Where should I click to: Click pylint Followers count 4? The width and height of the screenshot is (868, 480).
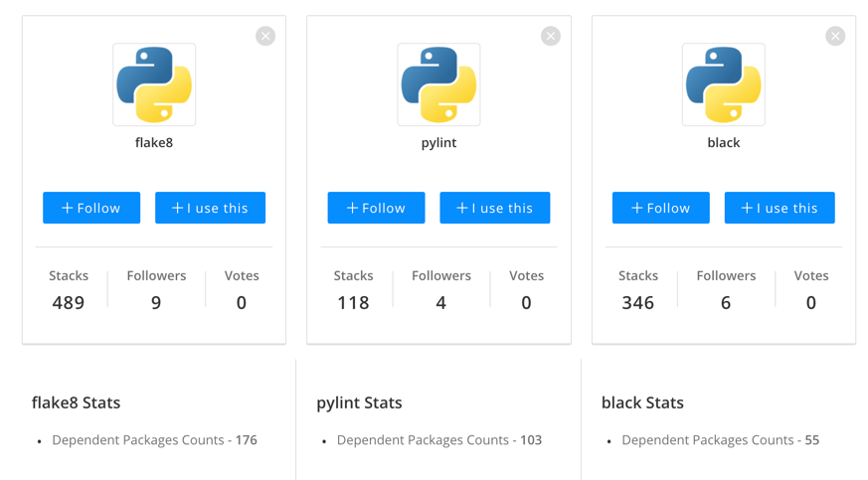(x=441, y=303)
